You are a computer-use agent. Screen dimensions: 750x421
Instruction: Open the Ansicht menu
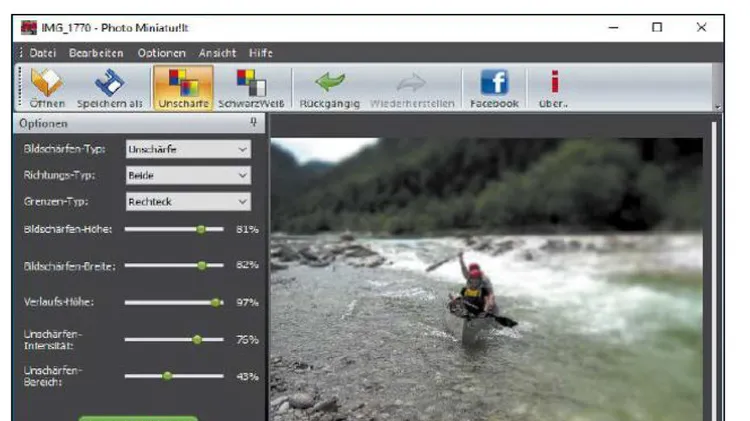(x=218, y=53)
